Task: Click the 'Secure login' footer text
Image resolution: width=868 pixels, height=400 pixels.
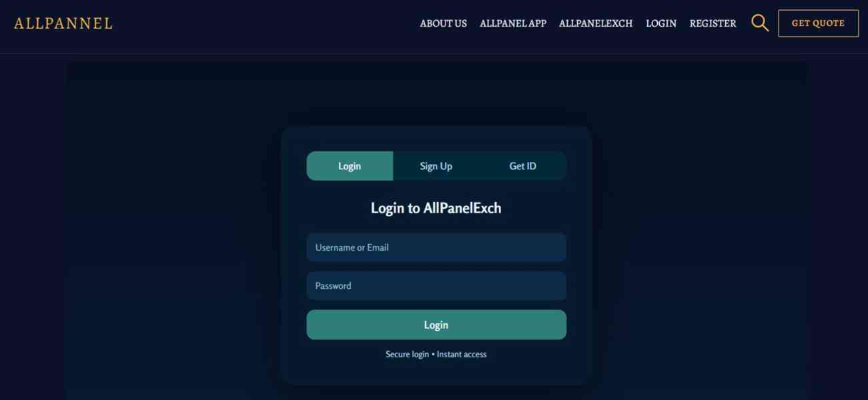Action: pyautogui.click(x=407, y=354)
